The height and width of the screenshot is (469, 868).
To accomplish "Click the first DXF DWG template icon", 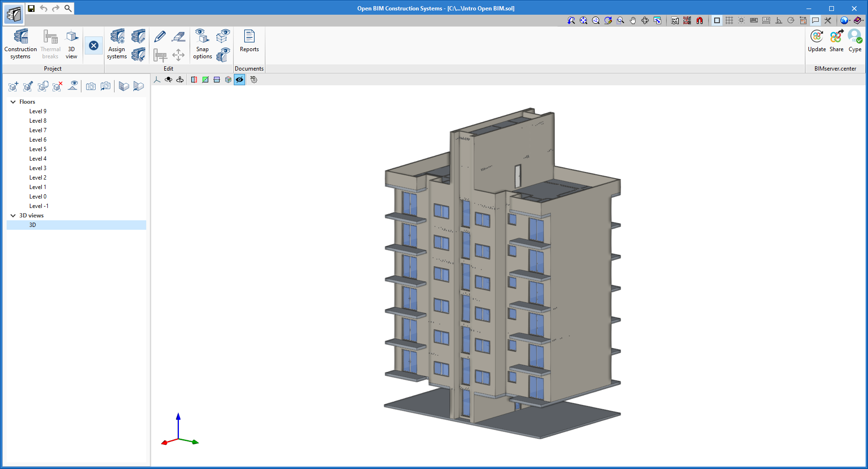I will pyautogui.click(x=675, y=20).
